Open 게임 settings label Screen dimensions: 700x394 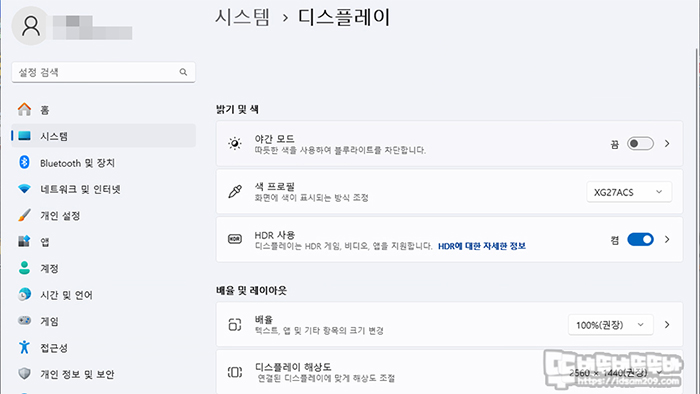49,321
